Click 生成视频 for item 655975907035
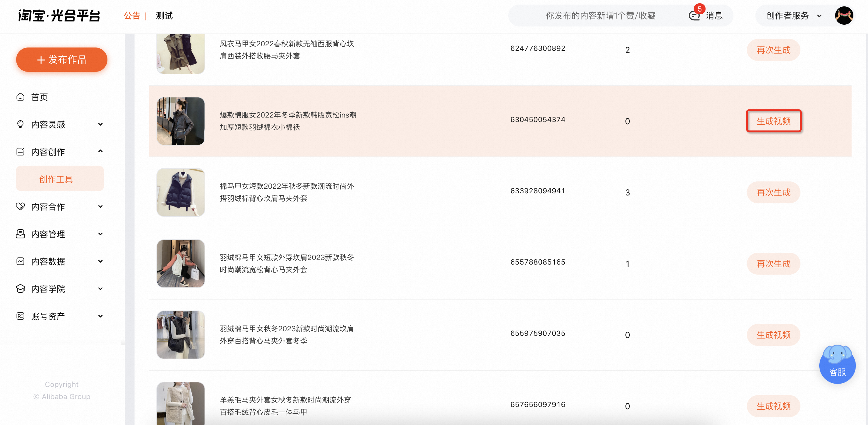Viewport: 868px width, 425px height. point(773,335)
